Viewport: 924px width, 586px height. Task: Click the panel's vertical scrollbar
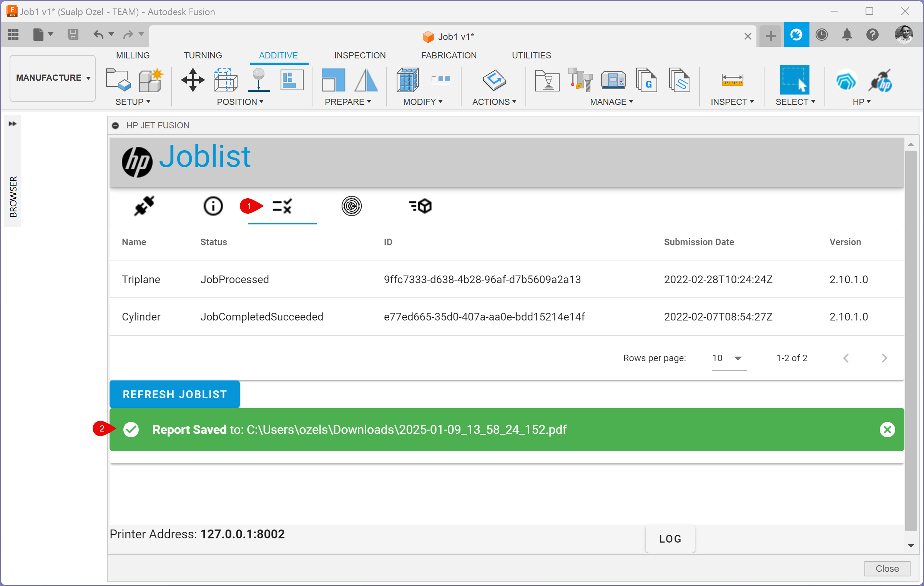(911, 338)
